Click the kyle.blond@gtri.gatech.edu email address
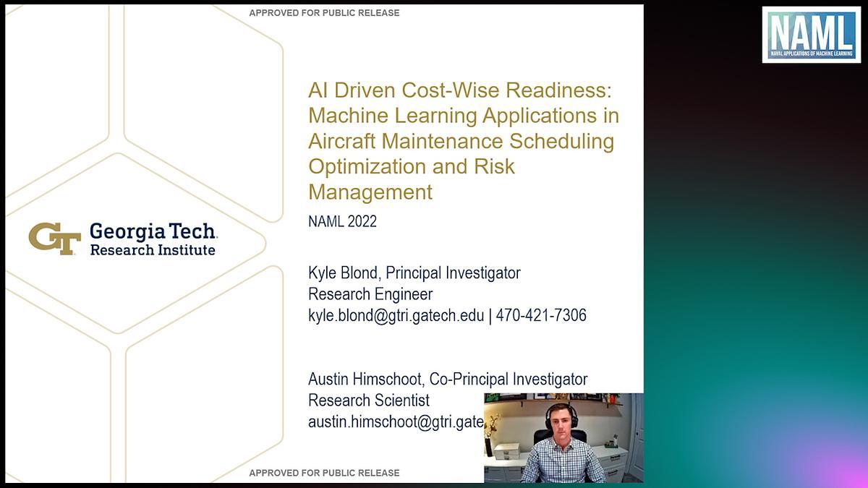 point(396,315)
